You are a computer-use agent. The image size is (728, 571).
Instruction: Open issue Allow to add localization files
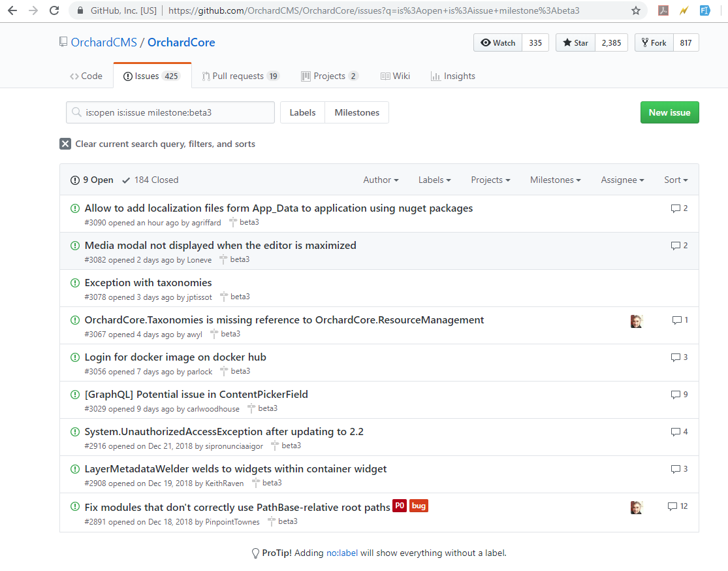(x=279, y=208)
